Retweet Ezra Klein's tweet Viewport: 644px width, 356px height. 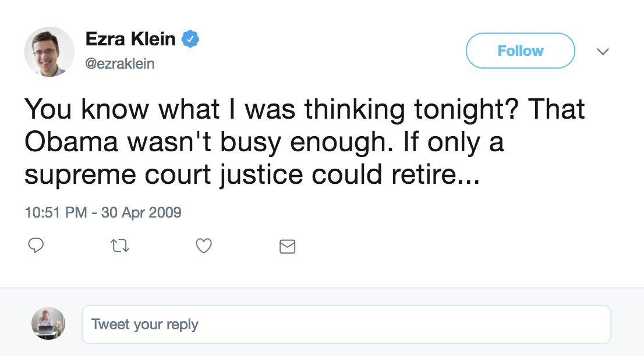pyautogui.click(x=119, y=247)
